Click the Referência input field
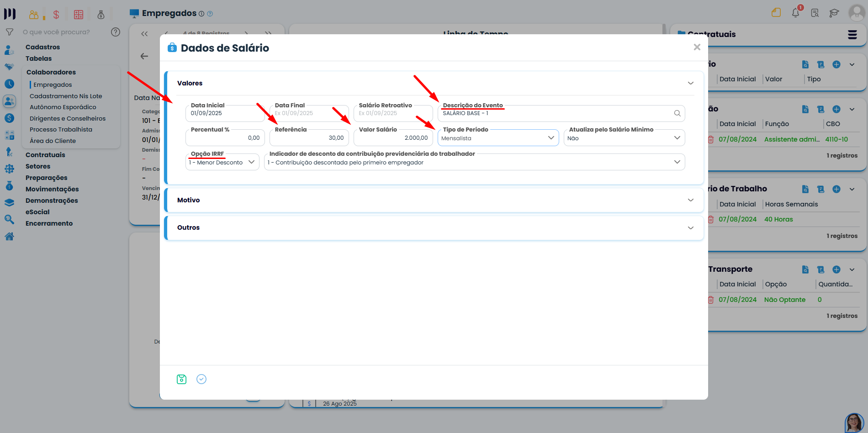 click(309, 138)
